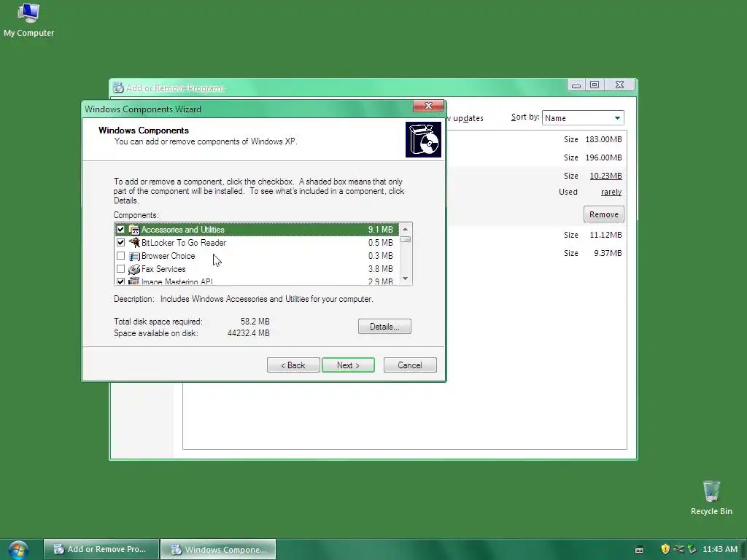
Task: Click the rarely used link
Action: [611, 192]
